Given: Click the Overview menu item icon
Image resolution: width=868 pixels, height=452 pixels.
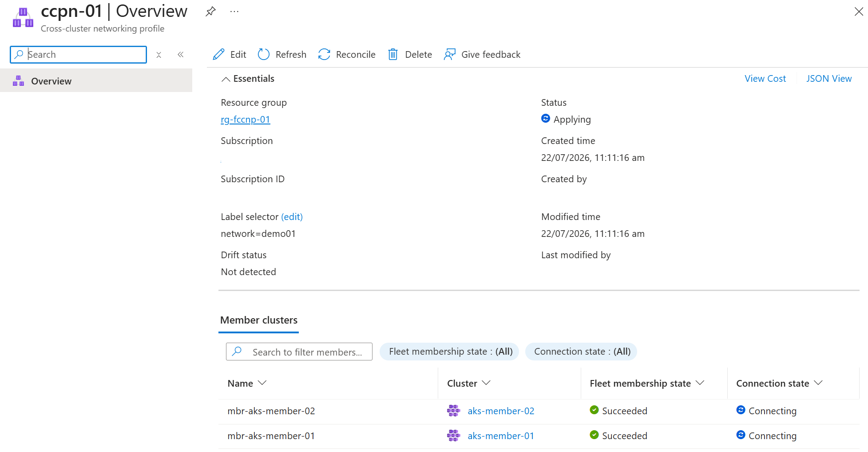Looking at the screenshot, I should coord(18,81).
